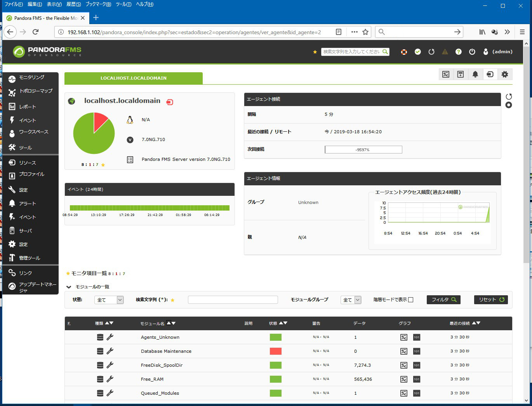Screen dimensions: 532x406
Task: Sort by 状態 column arrows
Action: [x=283, y=323]
